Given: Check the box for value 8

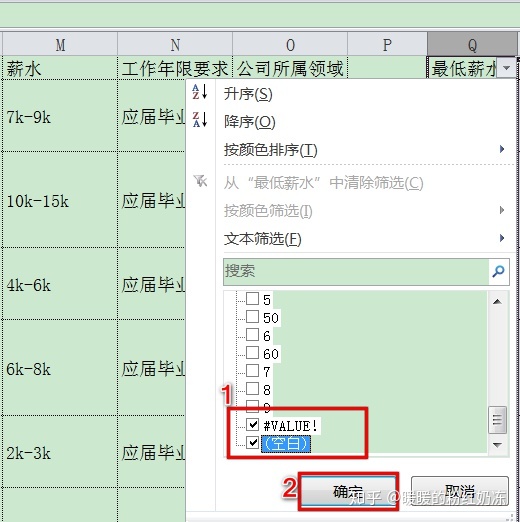Looking at the screenshot, I should pos(252,388).
